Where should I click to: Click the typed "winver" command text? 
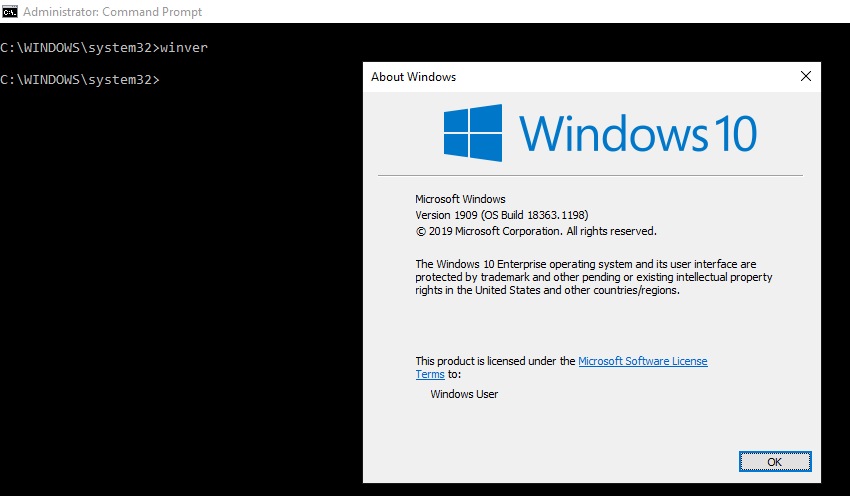point(183,47)
